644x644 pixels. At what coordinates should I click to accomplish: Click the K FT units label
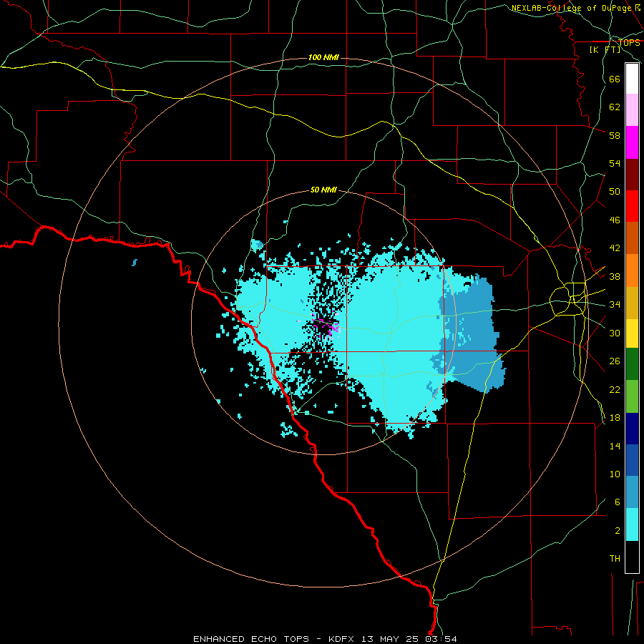(x=605, y=49)
